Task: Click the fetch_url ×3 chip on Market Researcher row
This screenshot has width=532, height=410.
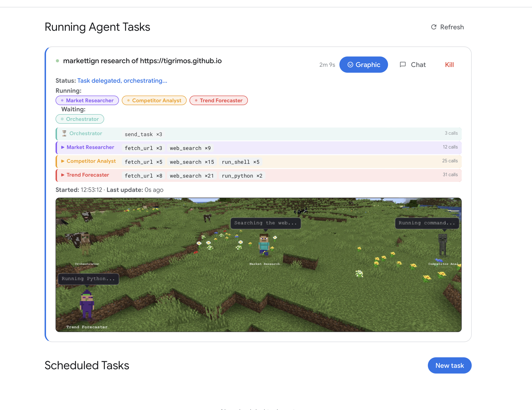Action: tap(143, 148)
